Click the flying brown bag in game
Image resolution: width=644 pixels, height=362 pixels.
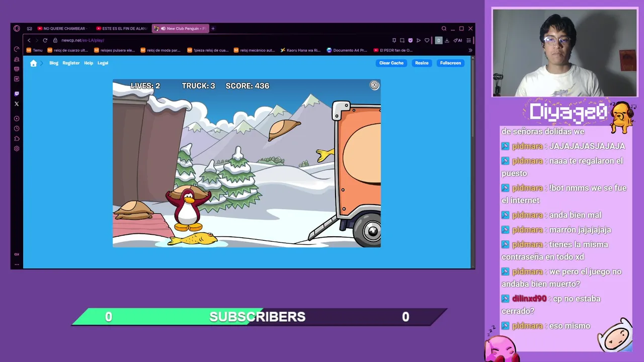tap(284, 130)
